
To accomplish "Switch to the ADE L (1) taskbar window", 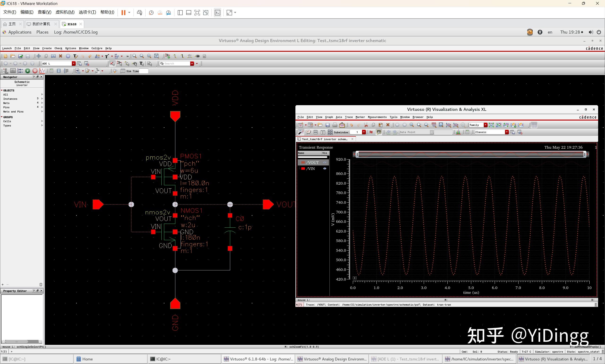I will pos(406,359).
